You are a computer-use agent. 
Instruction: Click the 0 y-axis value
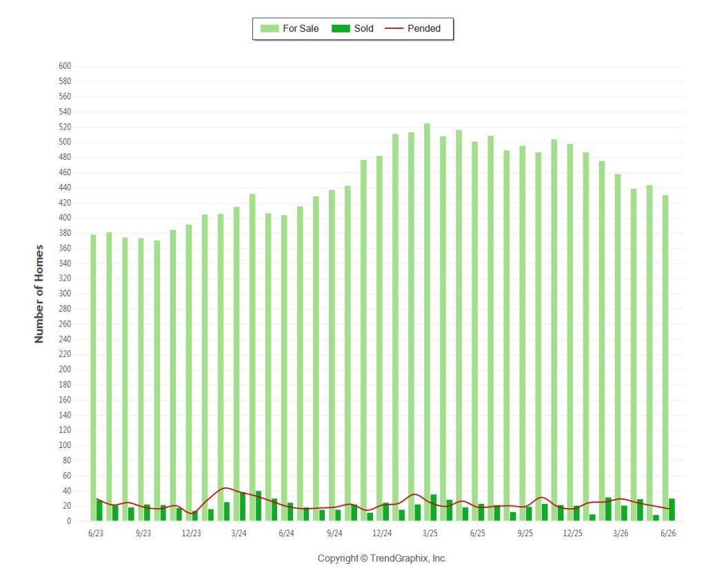pyautogui.click(x=69, y=521)
